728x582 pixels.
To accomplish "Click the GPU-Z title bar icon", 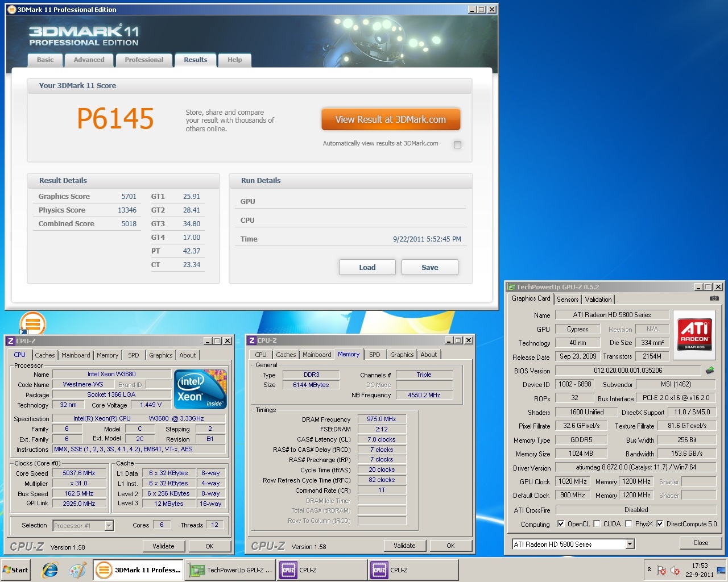I will 511,287.
